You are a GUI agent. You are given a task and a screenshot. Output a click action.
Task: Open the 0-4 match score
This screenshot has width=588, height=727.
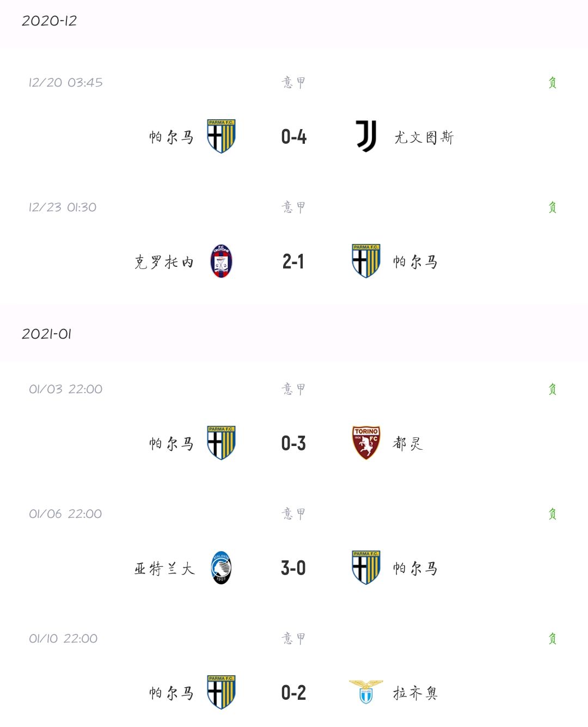(293, 137)
